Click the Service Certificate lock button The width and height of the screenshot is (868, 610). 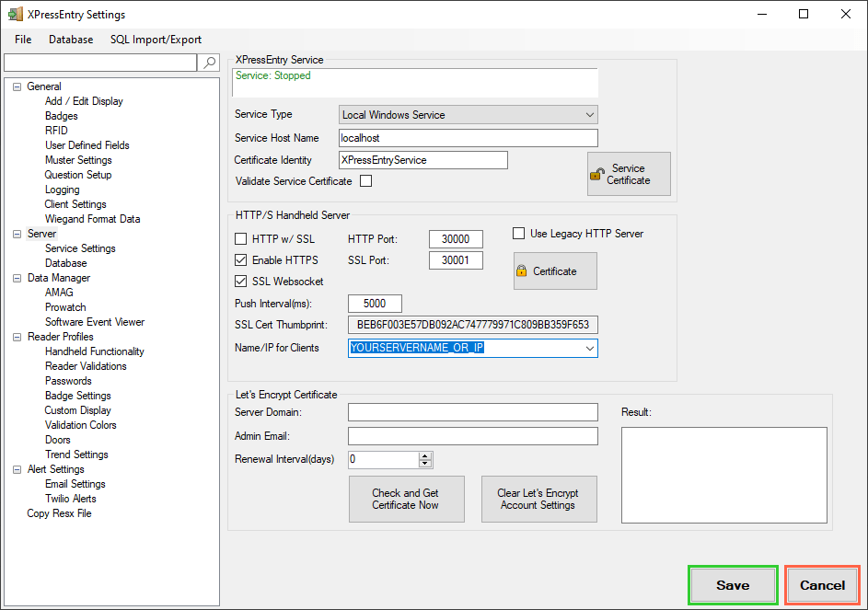click(x=629, y=174)
